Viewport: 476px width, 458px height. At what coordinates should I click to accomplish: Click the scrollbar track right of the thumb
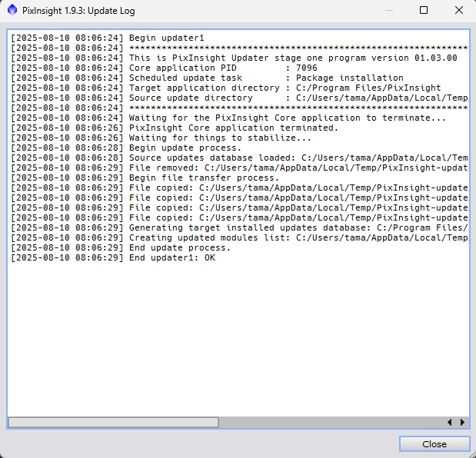coord(331,422)
